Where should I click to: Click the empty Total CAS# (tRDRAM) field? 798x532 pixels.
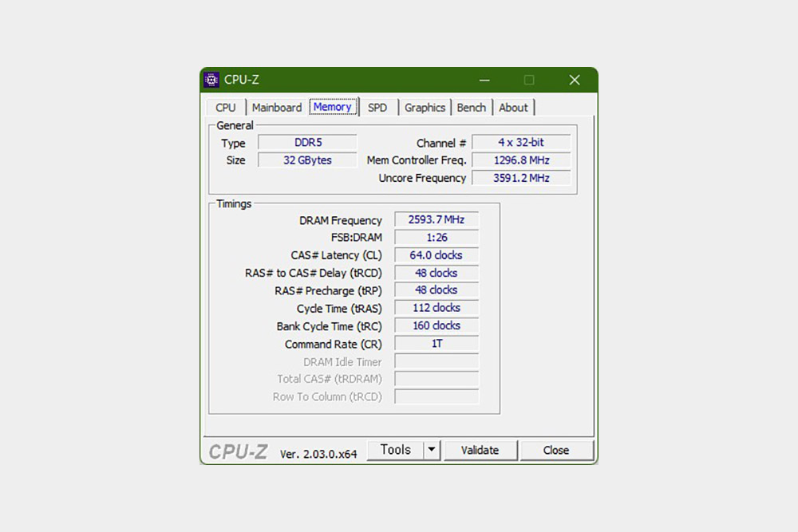click(437, 379)
